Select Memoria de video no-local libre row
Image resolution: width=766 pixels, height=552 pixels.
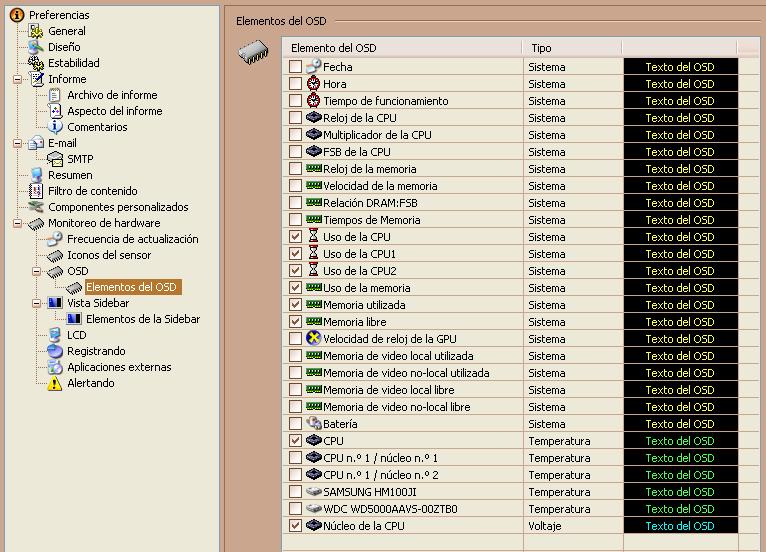point(397,407)
